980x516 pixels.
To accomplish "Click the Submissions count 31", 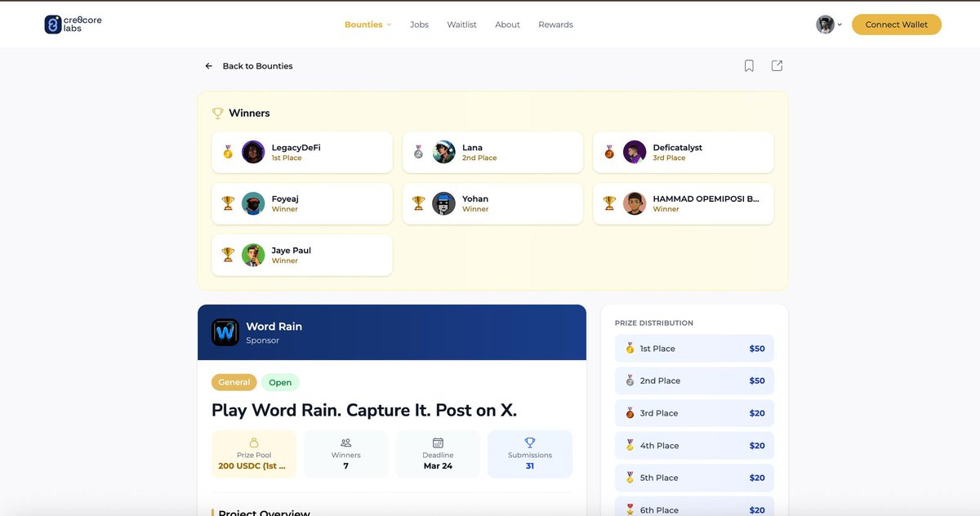I will tap(530, 466).
